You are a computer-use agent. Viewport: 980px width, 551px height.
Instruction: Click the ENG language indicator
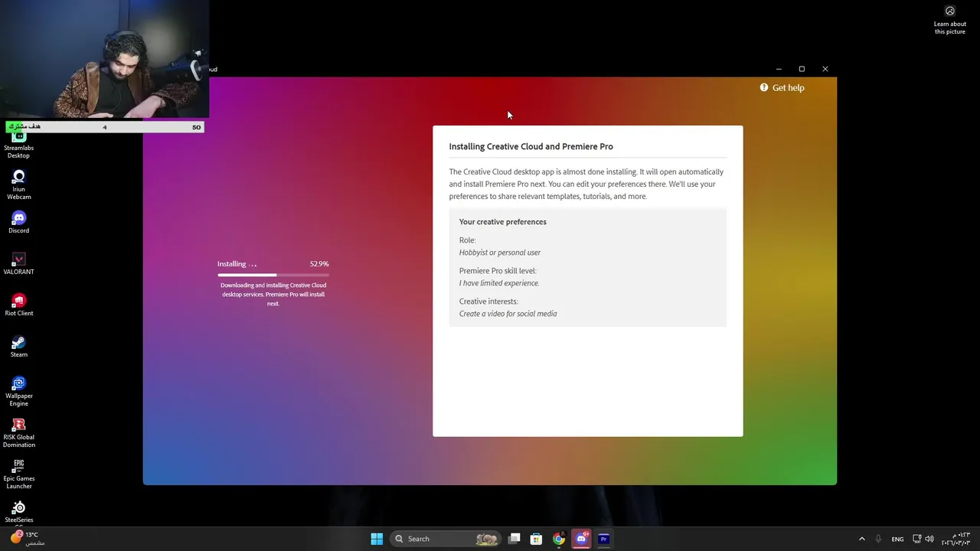point(897,539)
